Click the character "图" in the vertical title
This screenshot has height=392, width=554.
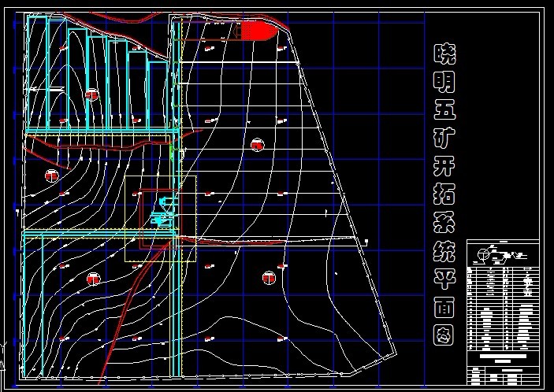click(444, 335)
